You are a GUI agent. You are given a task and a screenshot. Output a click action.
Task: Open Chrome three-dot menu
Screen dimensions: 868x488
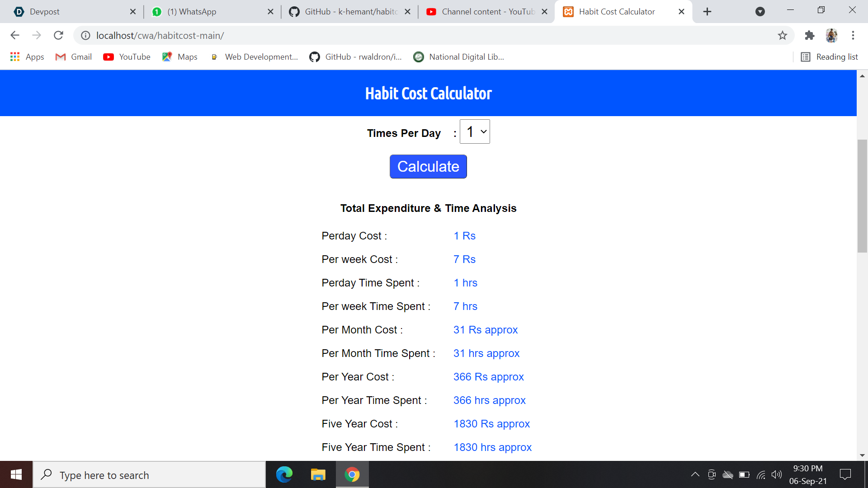point(853,35)
